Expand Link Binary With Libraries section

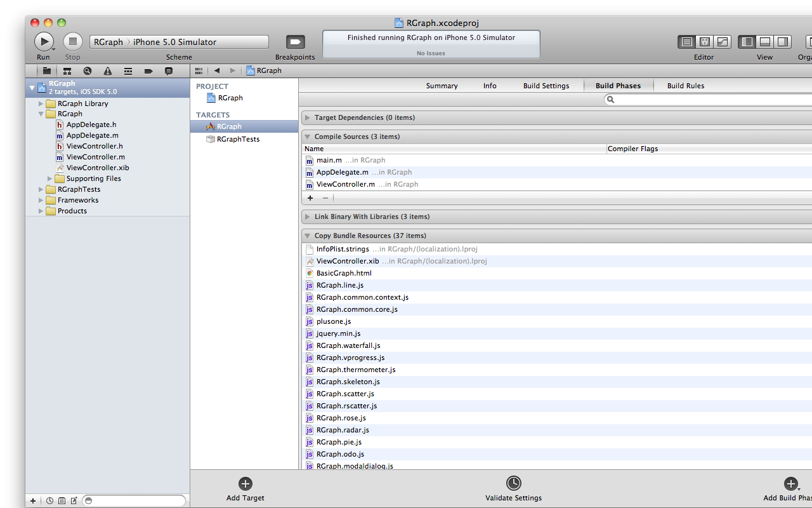point(308,217)
